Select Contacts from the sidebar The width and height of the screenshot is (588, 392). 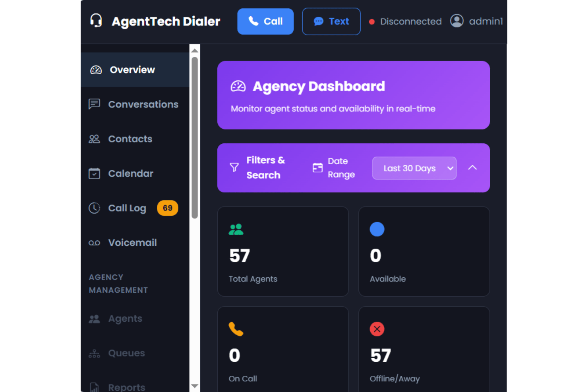coord(135,139)
